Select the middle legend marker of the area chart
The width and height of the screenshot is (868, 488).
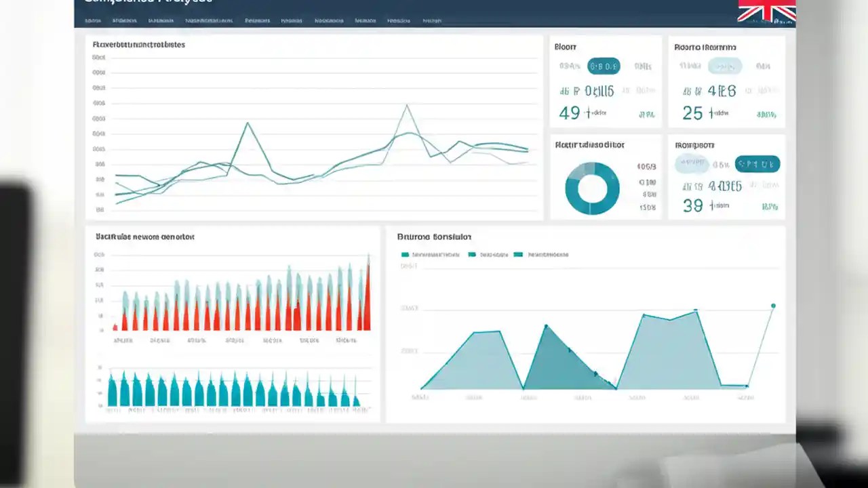pyautogui.click(x=473, y=254)
